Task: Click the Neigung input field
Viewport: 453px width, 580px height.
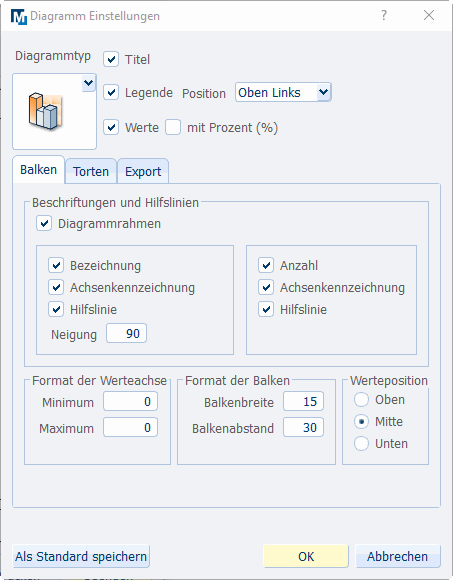Action: click(x=126, y=333)
